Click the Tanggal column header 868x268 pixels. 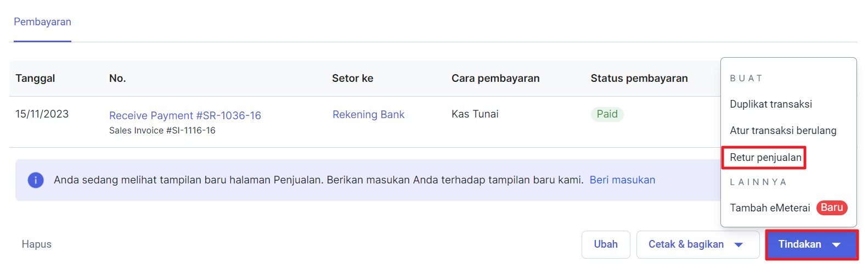point(35,79)
